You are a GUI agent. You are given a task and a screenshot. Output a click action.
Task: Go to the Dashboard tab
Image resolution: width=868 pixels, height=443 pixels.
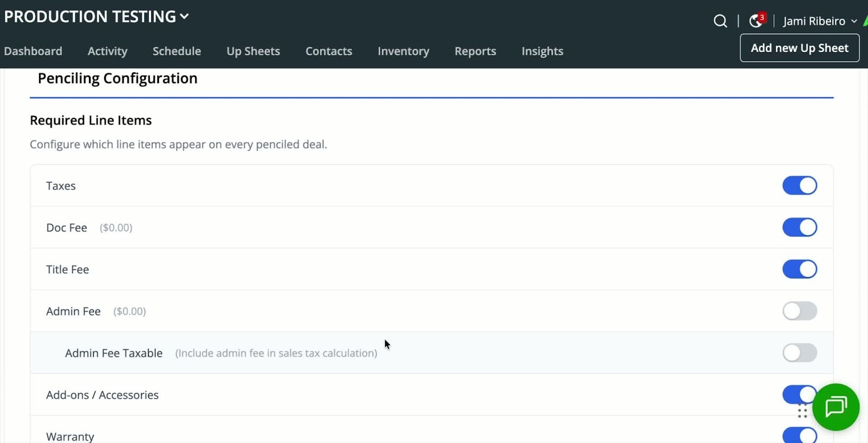click(33, 51)
